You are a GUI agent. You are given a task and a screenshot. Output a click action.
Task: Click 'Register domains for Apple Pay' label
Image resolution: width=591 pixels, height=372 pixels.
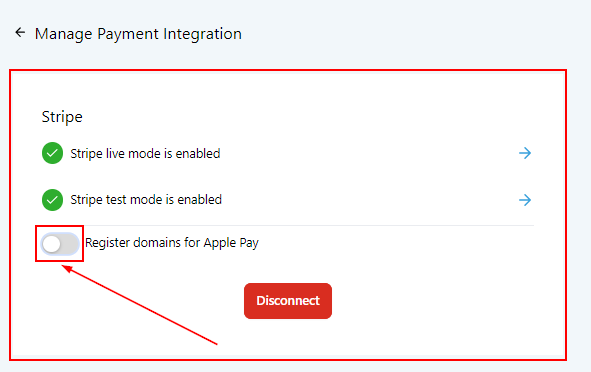172,243
